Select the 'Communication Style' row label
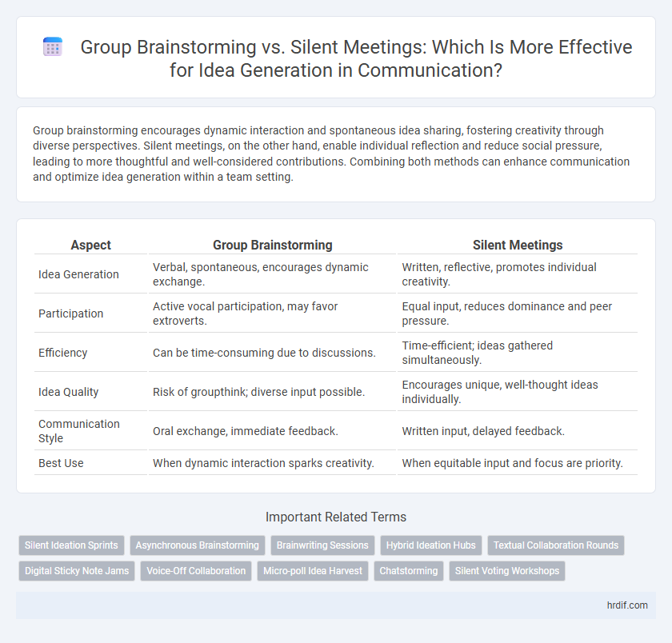672x643 pixels. [x=79, y=431]
